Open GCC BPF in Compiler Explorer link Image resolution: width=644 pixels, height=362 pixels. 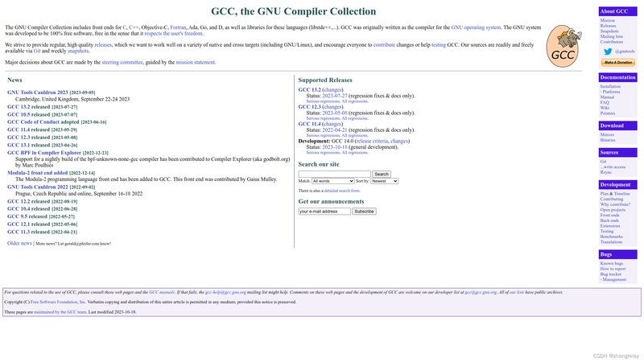pos(44,153)
